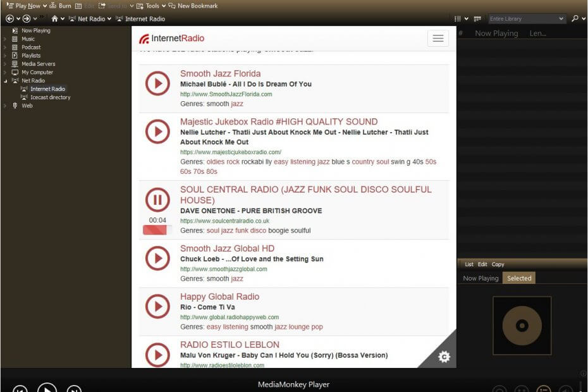The image size is (588, 392).
Task: Click the Burn toolbar button
Action: coord(60,6)
